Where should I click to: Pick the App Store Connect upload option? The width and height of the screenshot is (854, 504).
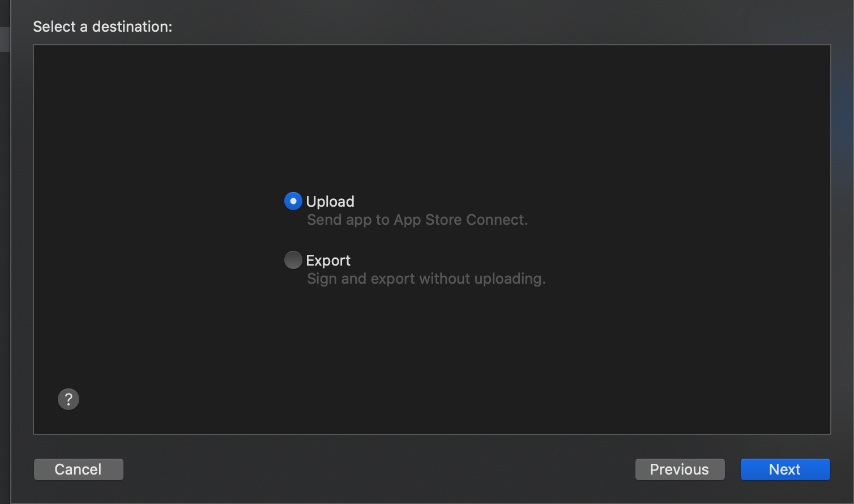pos(293,201)
